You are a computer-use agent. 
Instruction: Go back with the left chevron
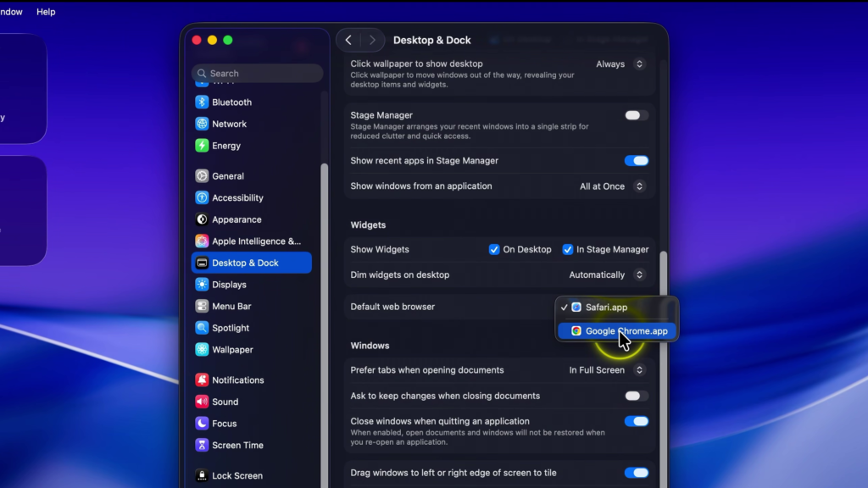348,40
